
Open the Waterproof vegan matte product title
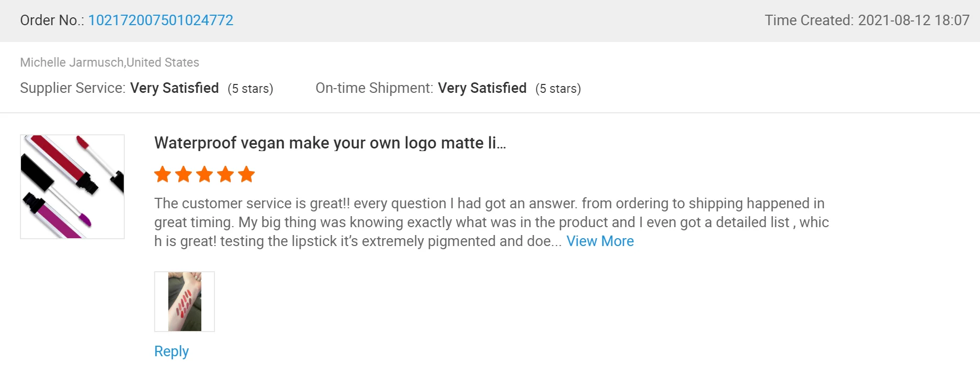(x=330, y=143)
